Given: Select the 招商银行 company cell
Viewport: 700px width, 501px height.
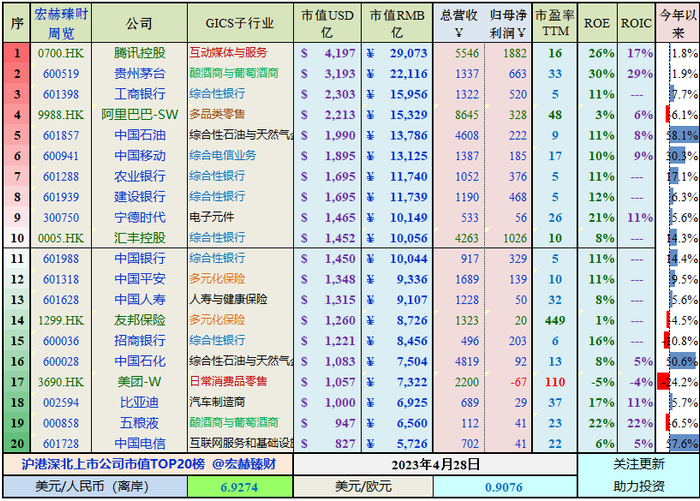Looking at the screenshot, I should tap(139, 341).
